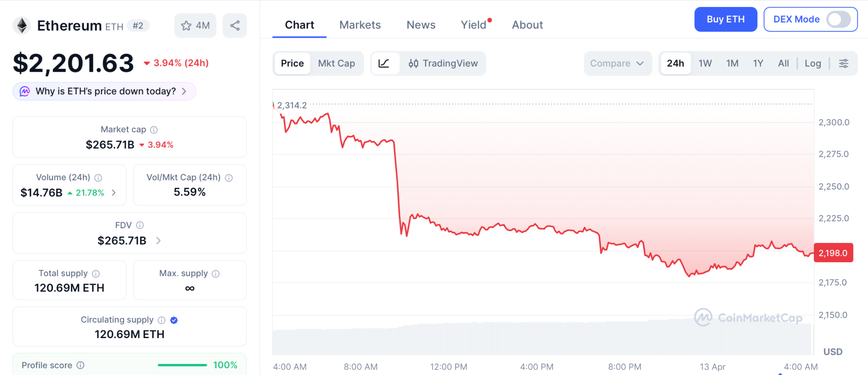This screenshot has width=868, height=375.
Task: Click the Profile score progress bar
Action: point(182,365)
